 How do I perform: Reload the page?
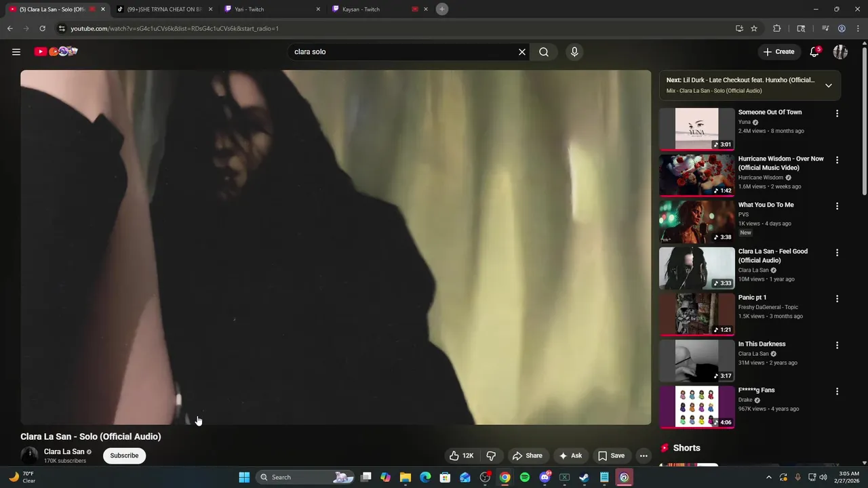click(42, 28)
